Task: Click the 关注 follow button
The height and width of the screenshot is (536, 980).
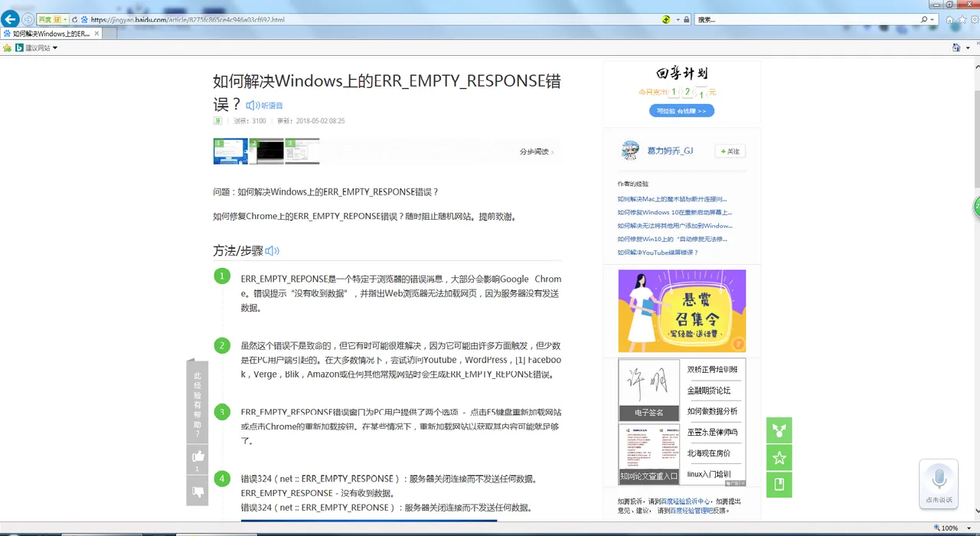Action: (x=730, y=152)
